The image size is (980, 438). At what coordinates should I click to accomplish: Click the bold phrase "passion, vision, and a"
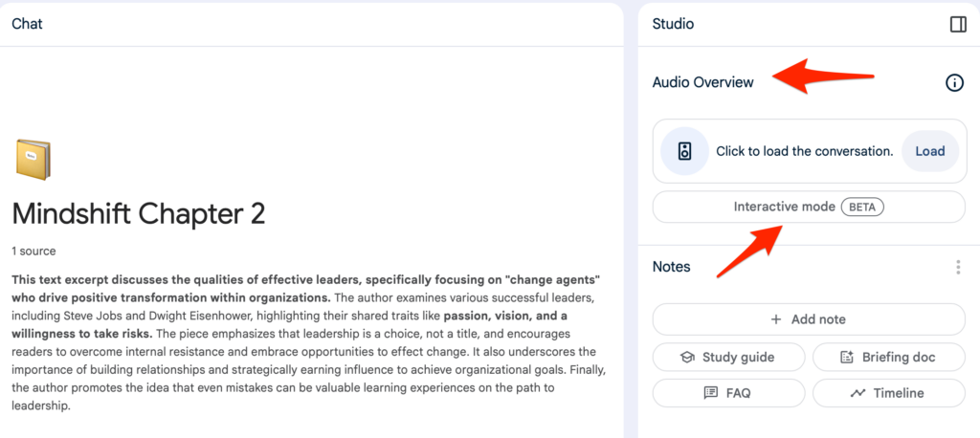pyautogui.click(x=505, y=317)
